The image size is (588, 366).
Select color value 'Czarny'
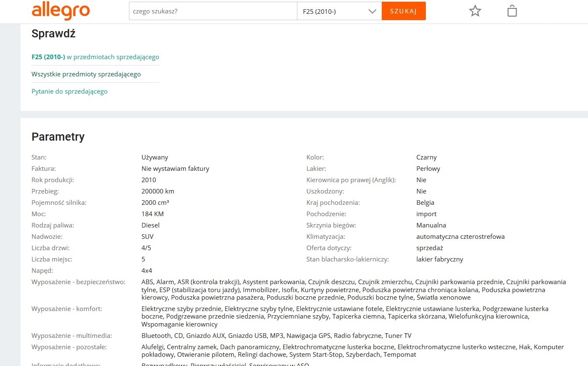pos(426,157)
